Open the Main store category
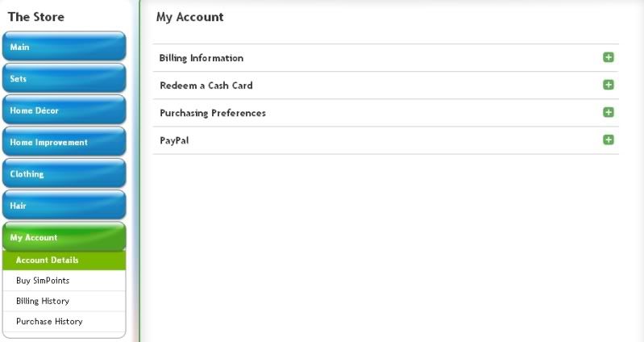 pyautogui.click(x=64, y=47)
